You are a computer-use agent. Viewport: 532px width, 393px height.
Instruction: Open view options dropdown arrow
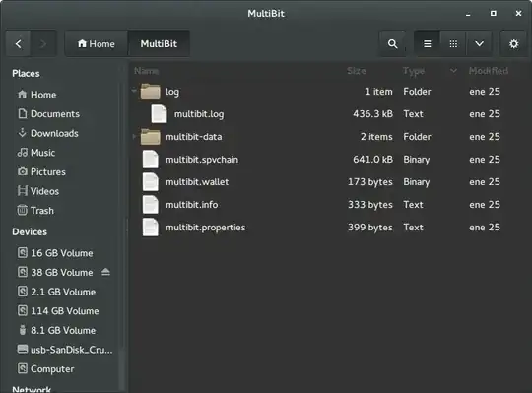tap(479, 43)
